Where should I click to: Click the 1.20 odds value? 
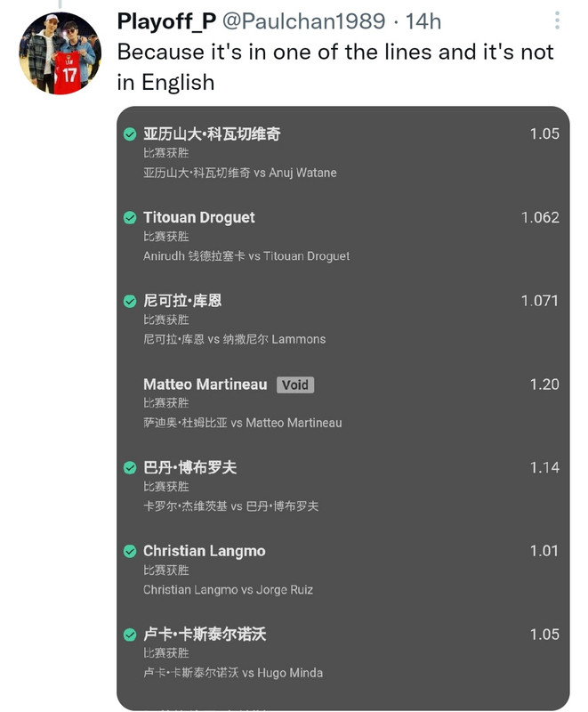[x=544, y=384]
